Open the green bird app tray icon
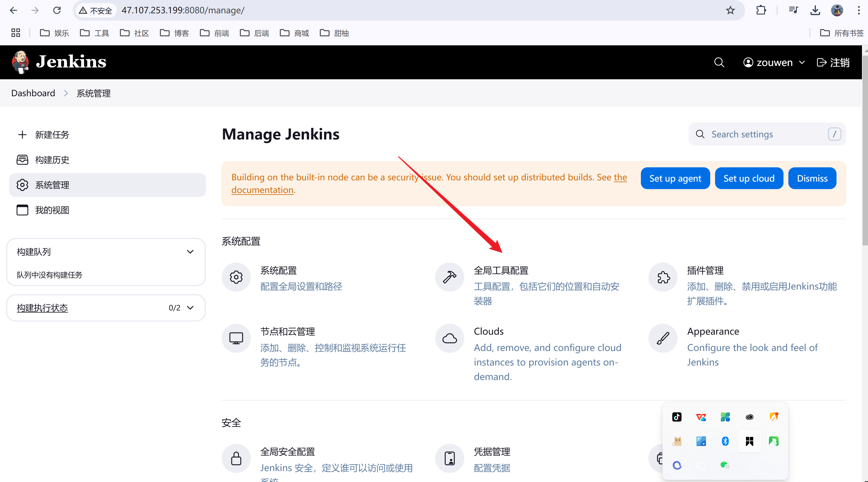This screenshot has height=482, width=868. point(774,441)
